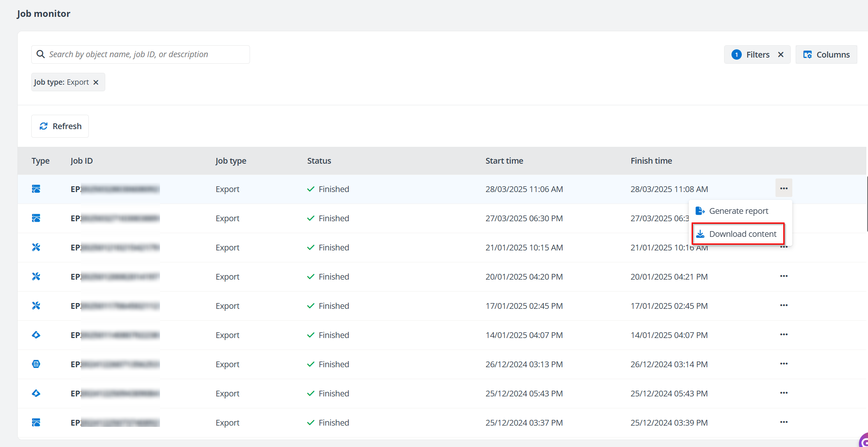Click the Columns settings icon
This screenshot has height=447, width=868.
(808, 54)
